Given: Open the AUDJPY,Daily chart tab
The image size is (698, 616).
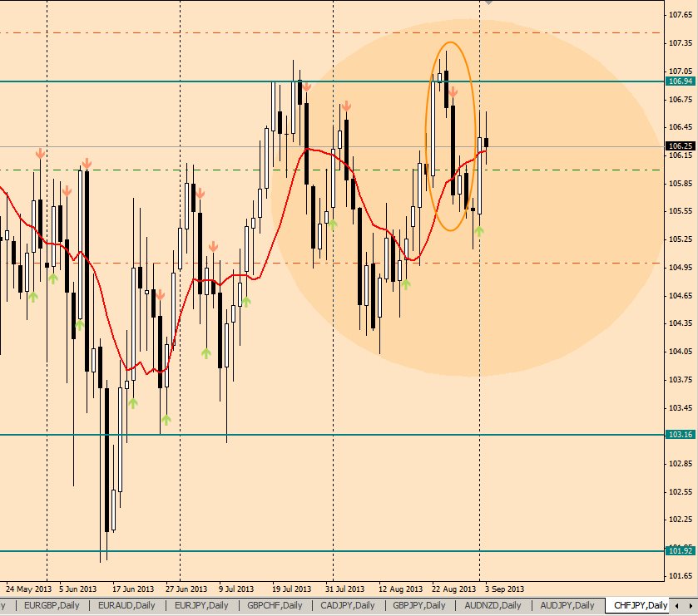Looking at the screenshot, I should (567, 605).
